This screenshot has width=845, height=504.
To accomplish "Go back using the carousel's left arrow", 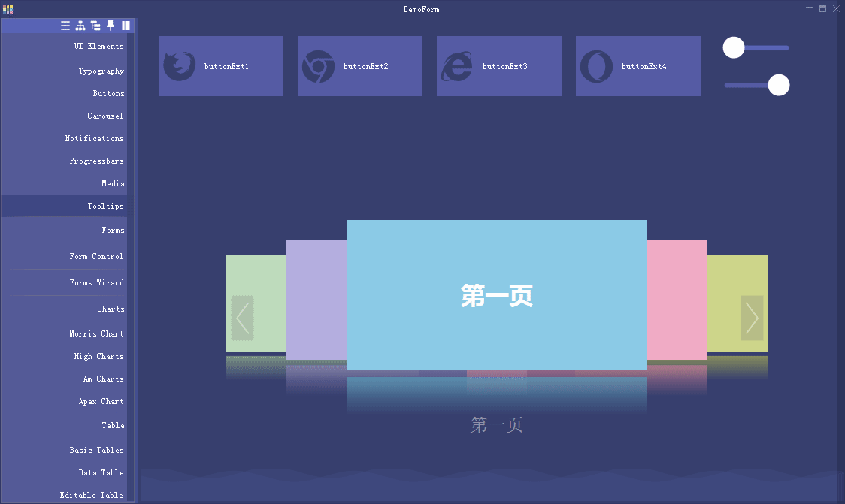I will (241, 318).
